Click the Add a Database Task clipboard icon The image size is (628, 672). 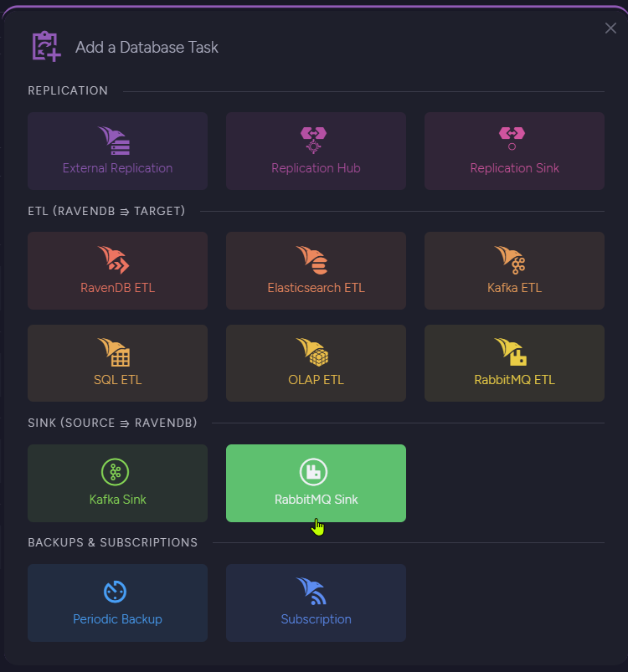(x=46, y=46)
